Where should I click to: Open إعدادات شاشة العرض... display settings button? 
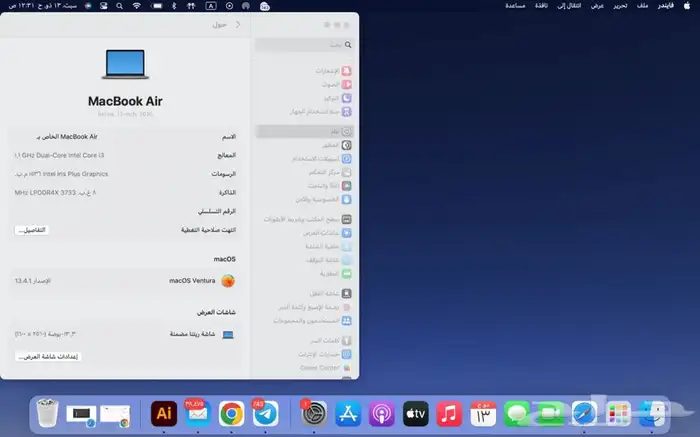click(x=48, y=357)
